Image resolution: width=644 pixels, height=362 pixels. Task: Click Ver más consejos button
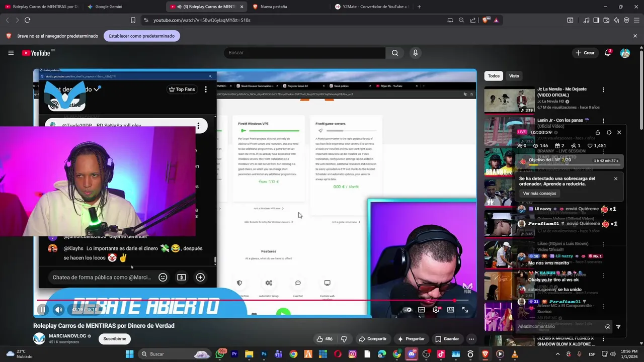point(539,194)
